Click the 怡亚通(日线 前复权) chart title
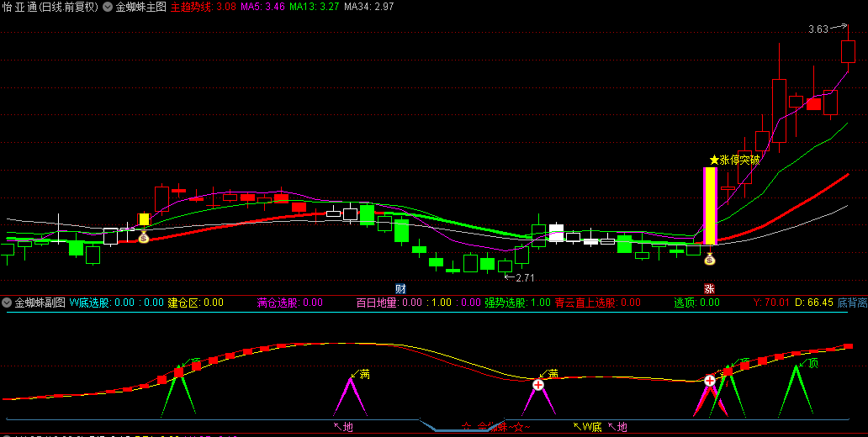Screen dimensions: 868x437 [x=50, y=7]
